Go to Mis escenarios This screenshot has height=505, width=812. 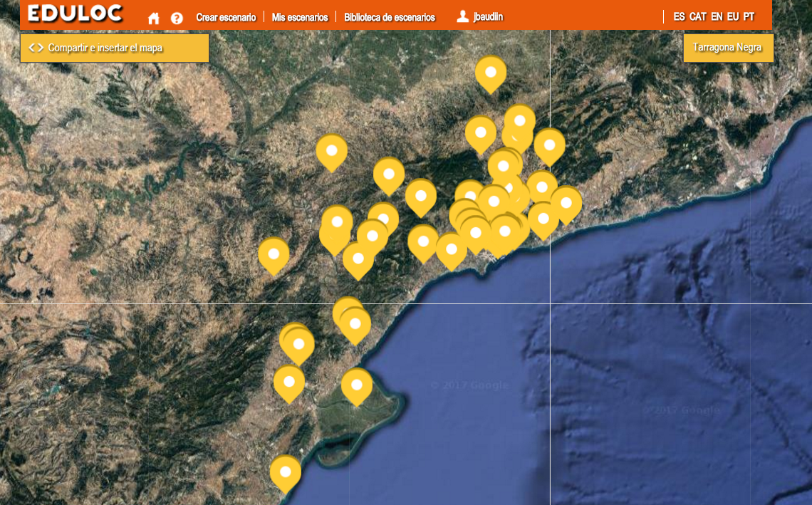click(300, 17)
